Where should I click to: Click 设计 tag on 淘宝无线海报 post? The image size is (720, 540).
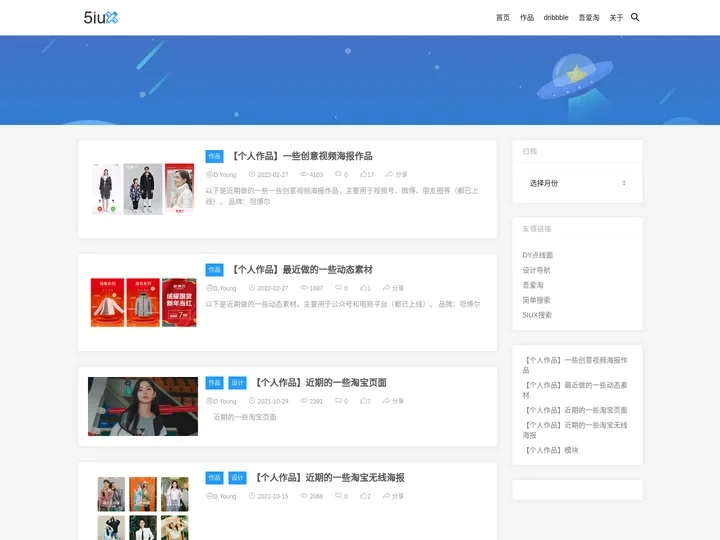237,478
